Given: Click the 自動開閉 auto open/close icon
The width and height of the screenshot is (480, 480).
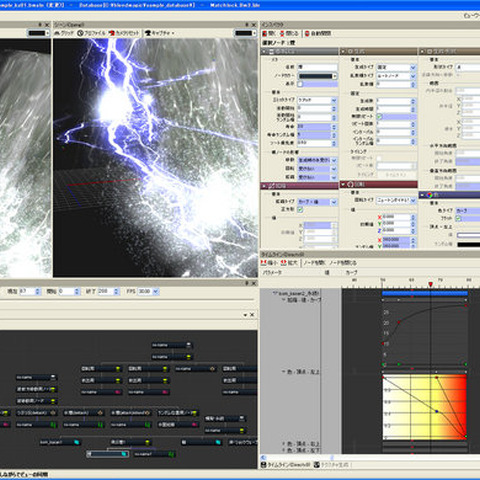Looking at the screenshot, I should coord(307,33).
